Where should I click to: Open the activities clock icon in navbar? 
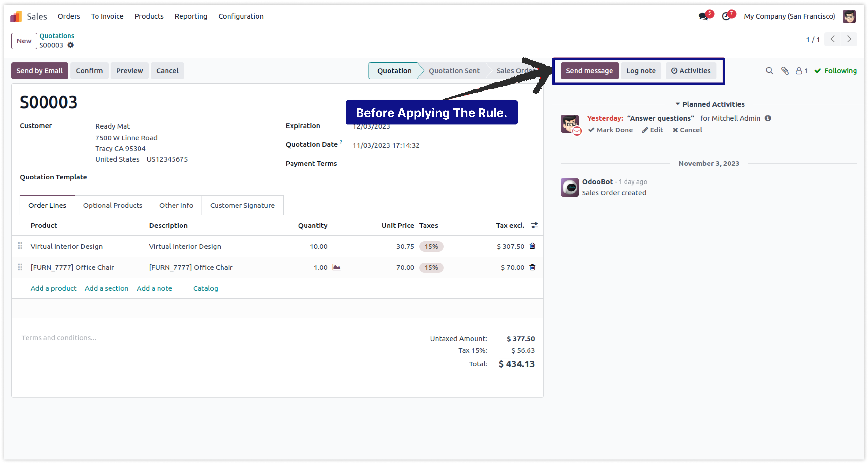(x=726, y=16)
